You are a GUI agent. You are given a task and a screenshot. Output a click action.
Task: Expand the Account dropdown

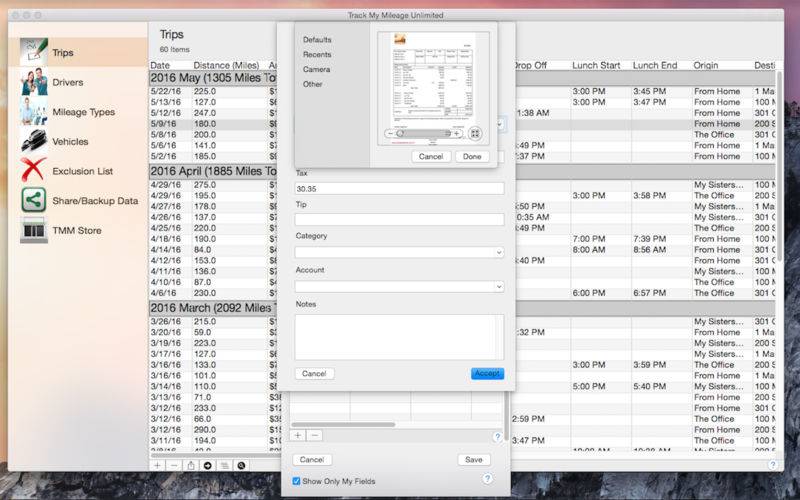pos(499,287)
